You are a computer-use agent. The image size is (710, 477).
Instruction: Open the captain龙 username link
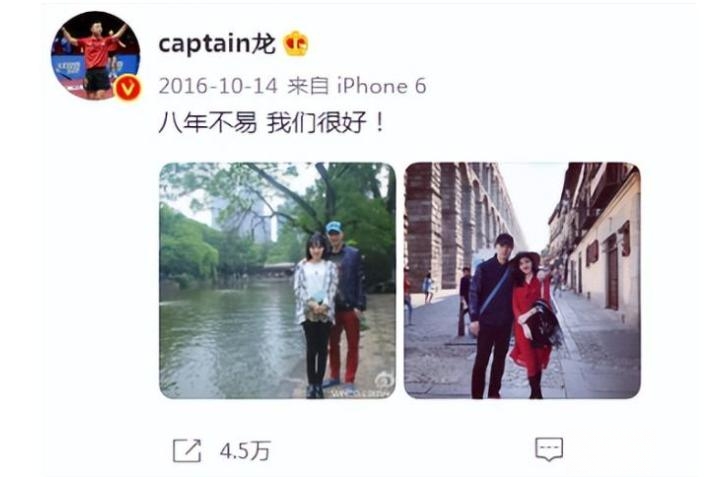(x=217, y=44)
